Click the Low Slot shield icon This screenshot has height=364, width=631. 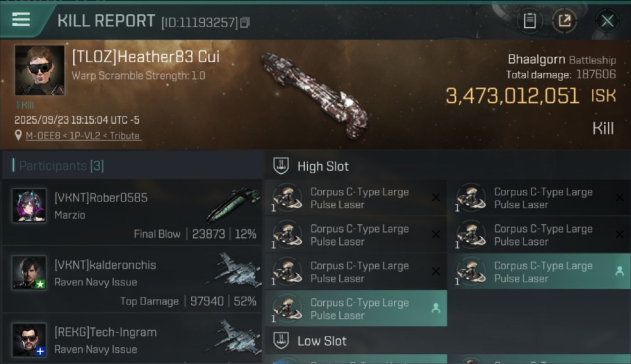[281, 341]
